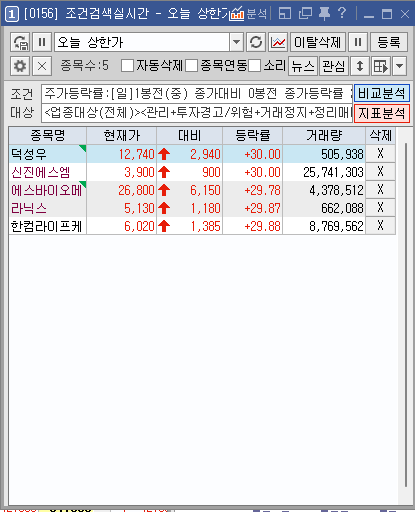Sort by 등락률 column header
415x512 pixels.
point(253,135)
